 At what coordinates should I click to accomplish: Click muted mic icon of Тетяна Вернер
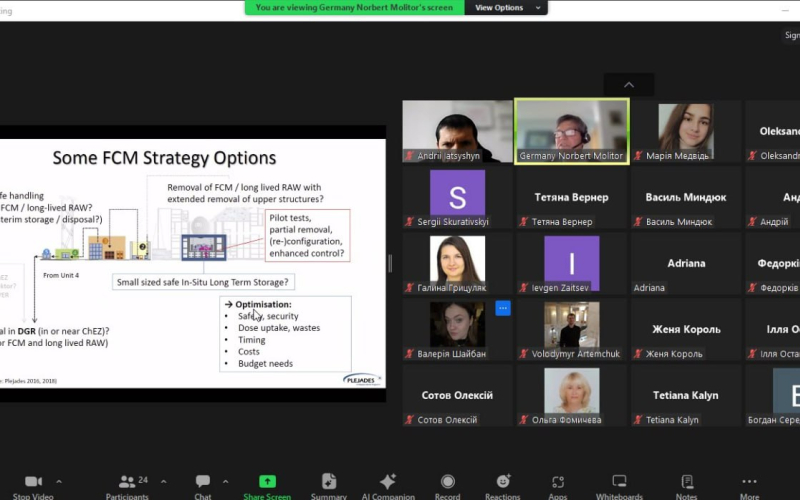[523, 221]
